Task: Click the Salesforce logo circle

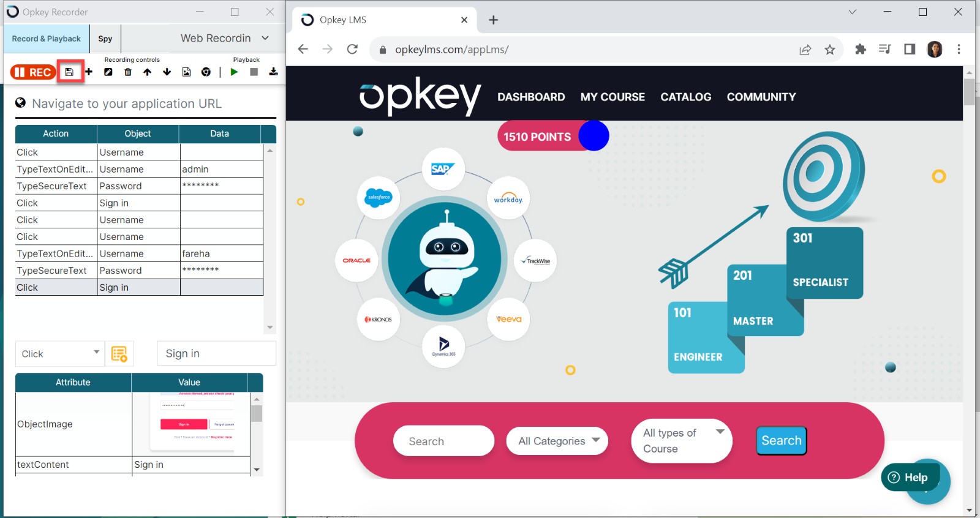Action: (x=379, y=197)
